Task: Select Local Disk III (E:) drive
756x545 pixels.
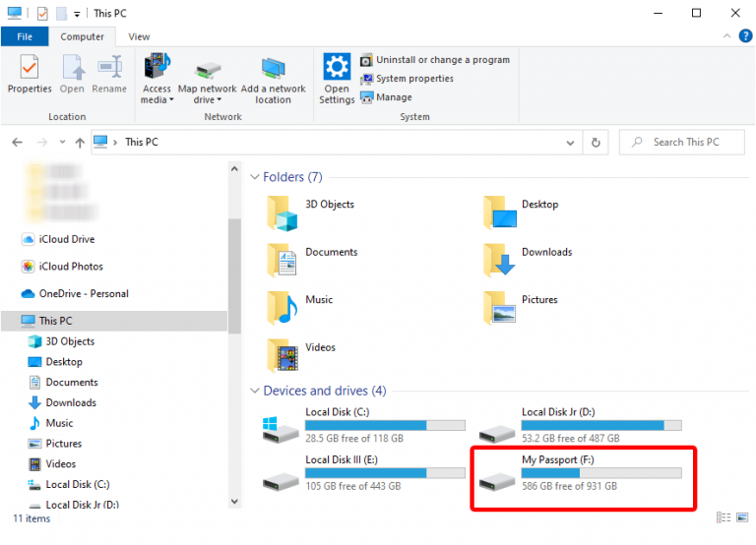Action: 364,473
